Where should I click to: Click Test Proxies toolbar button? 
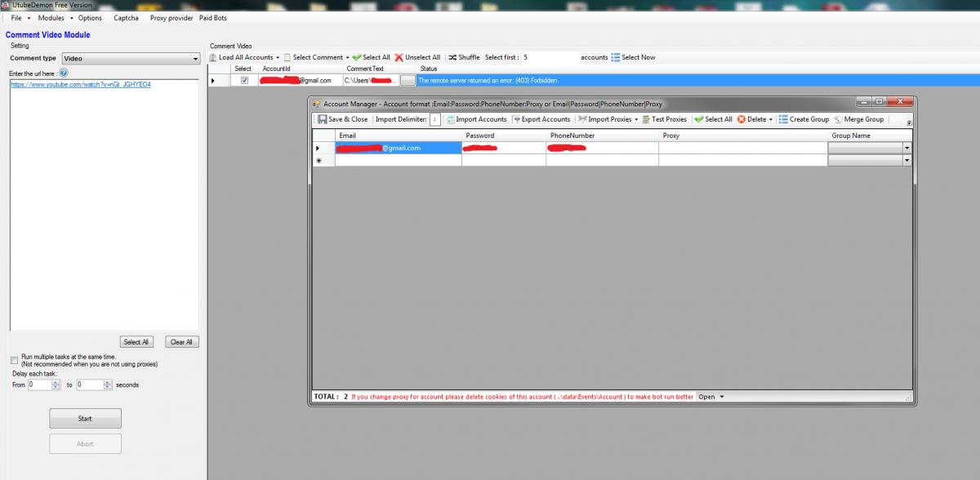(x=665, y=119)
